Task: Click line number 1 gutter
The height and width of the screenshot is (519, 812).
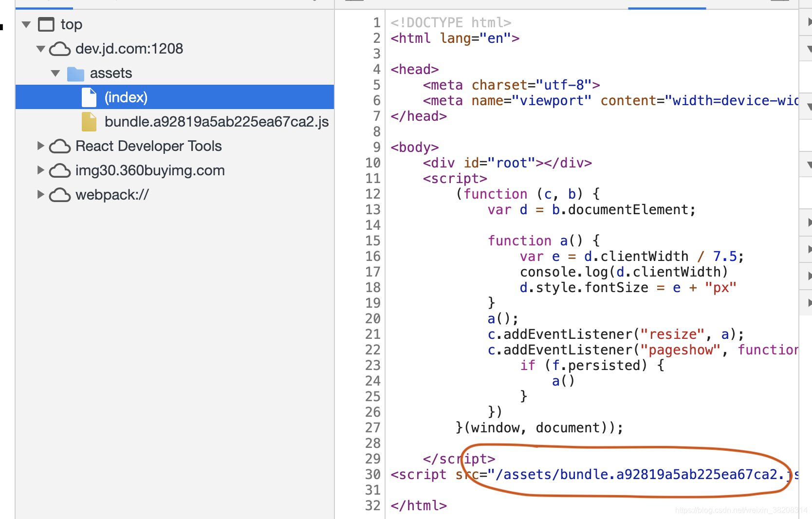Action: click(377, 22)
